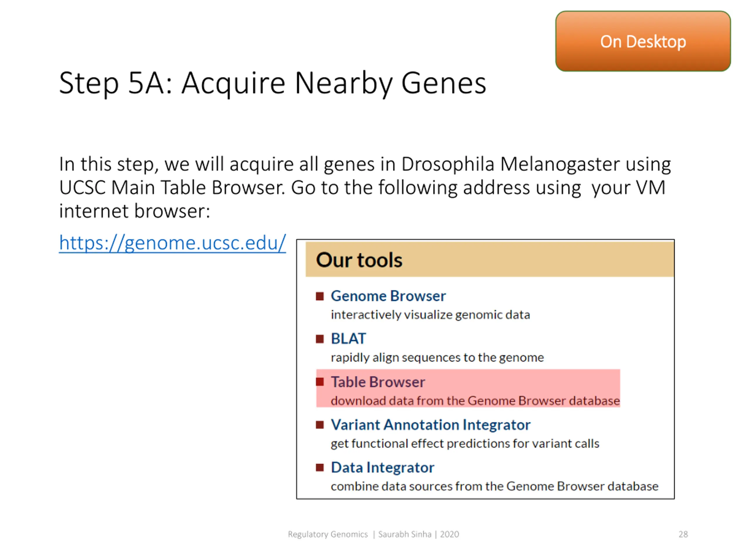747x560 pixels.
Task: Click the bullet beside Variant Annotation Integrator
Action: [x=320, y=425]
